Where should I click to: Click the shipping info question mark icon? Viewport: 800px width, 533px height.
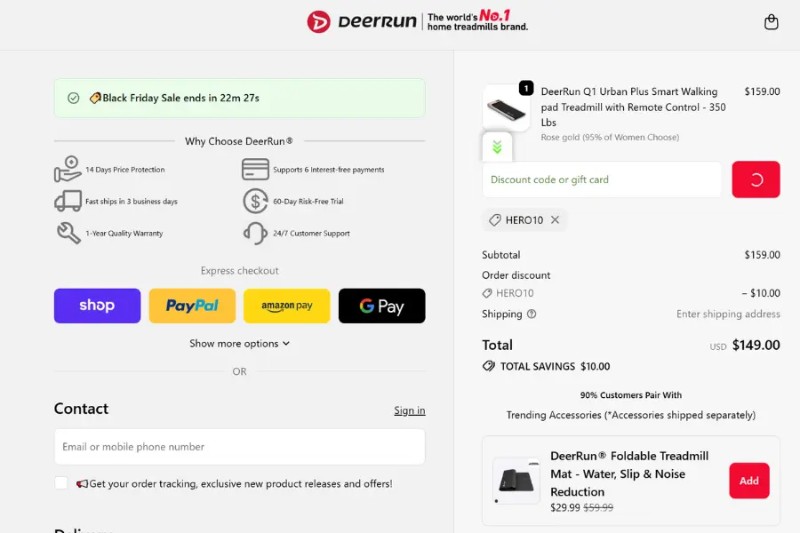tap(532, 314)
